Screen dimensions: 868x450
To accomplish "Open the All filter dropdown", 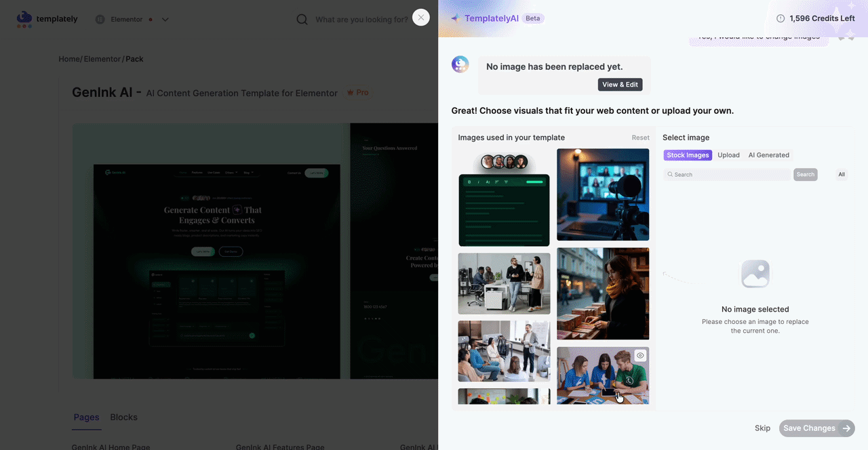I will 842,175.
